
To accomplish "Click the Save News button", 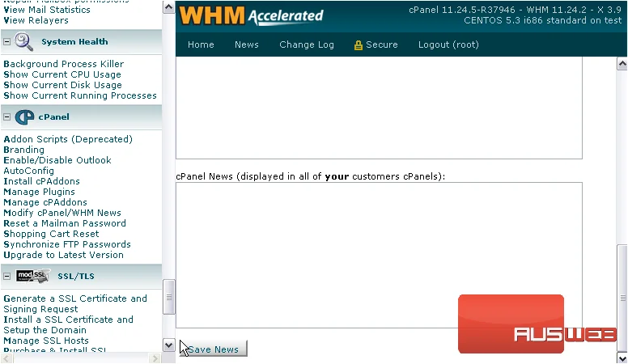I will point(213,349).
